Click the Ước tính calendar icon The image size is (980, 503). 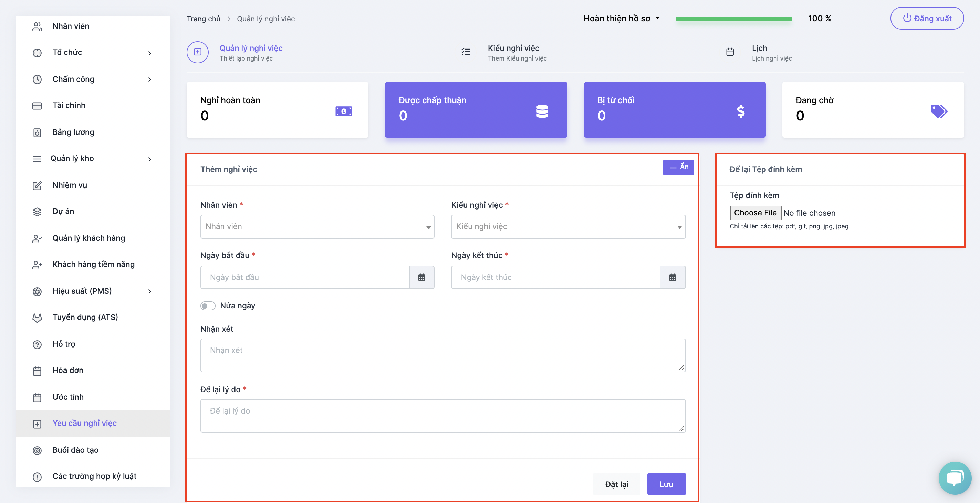(x=37, y=397)
